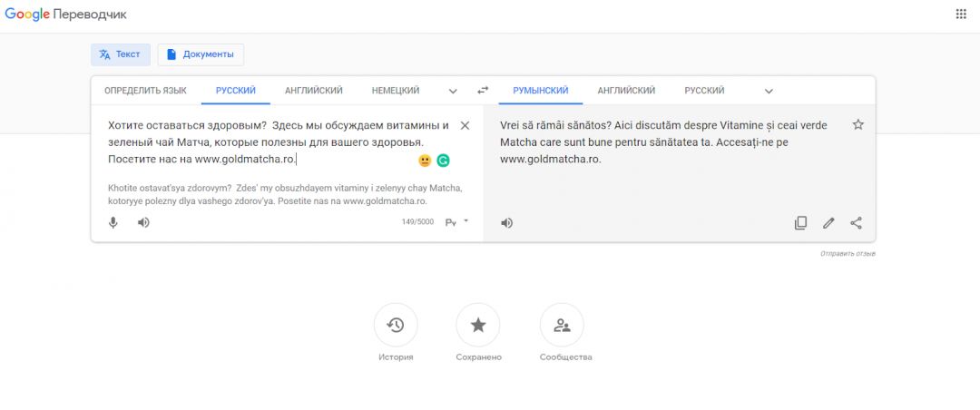
Task: Listen to the Romanian translation
Action: (x=507, y=222)
